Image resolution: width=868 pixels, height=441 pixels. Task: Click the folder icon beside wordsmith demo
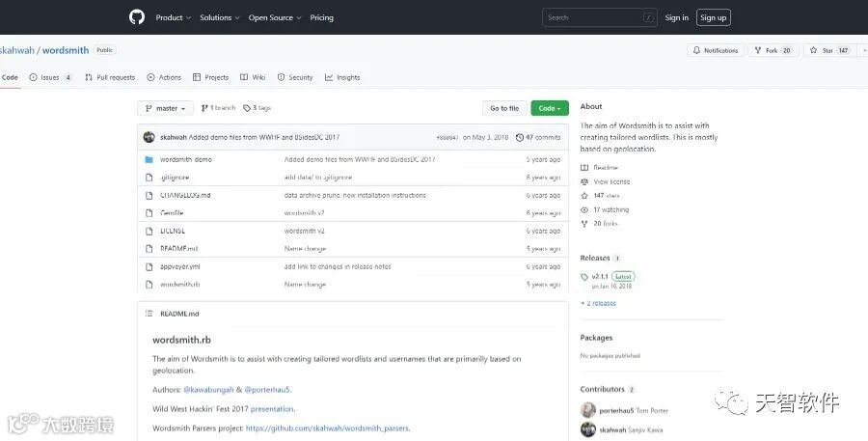[149, 159]
